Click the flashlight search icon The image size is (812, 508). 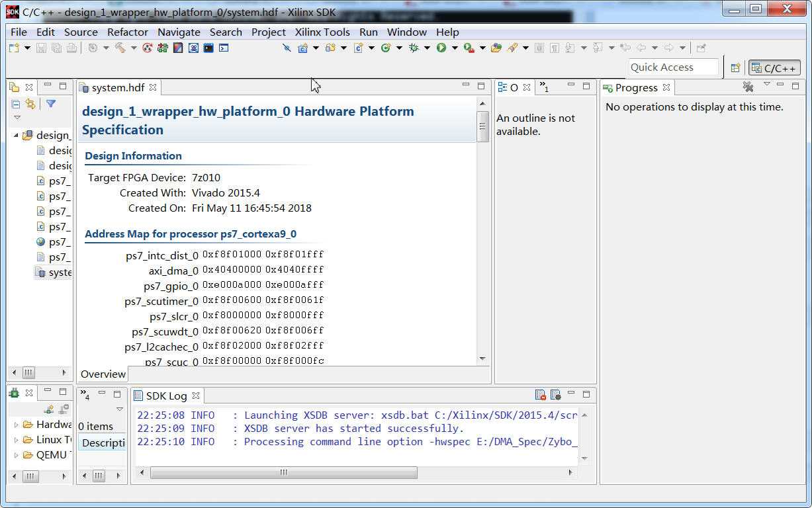pos(512,48)
